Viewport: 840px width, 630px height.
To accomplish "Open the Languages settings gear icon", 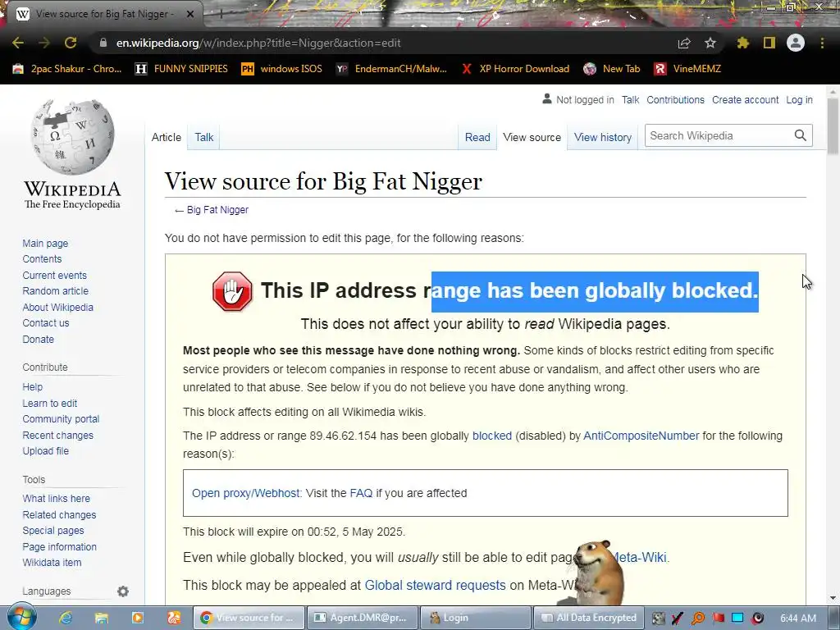I will 123,591.
